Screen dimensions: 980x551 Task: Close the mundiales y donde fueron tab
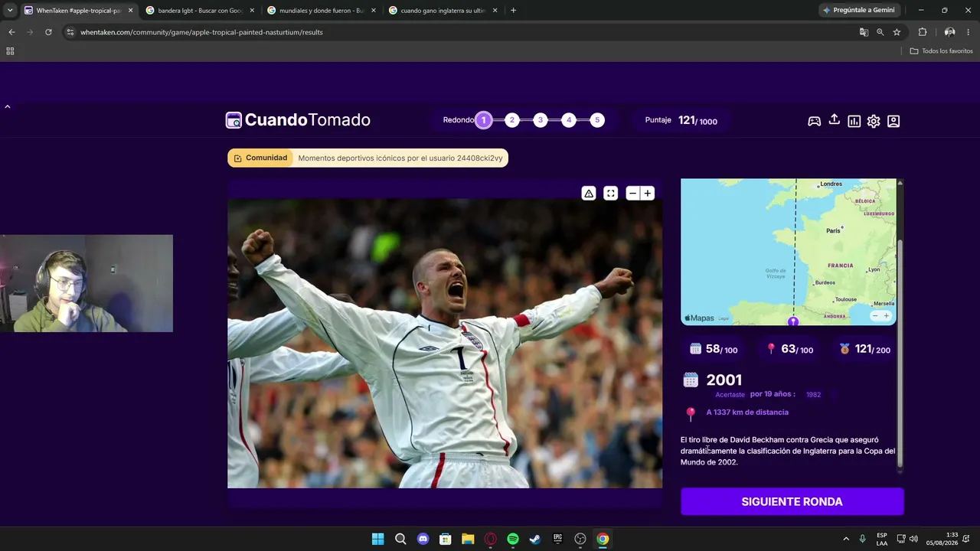click(x=374, y=11)
